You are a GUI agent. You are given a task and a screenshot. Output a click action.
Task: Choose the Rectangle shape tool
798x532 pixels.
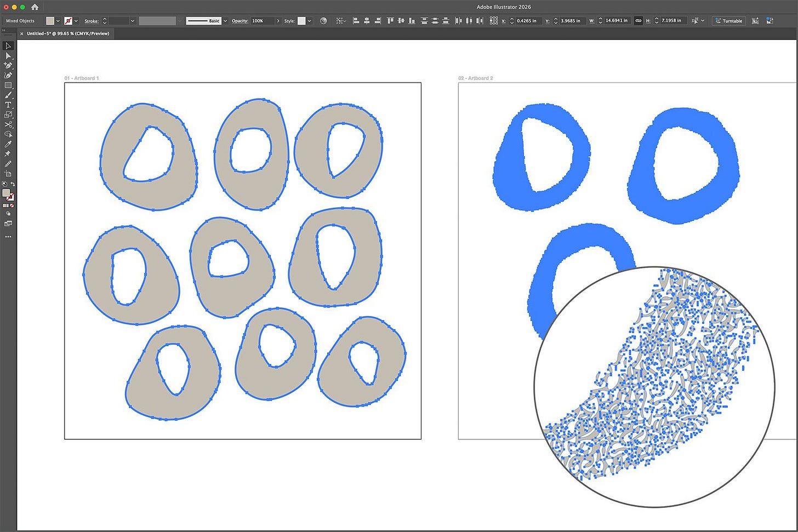8,85
